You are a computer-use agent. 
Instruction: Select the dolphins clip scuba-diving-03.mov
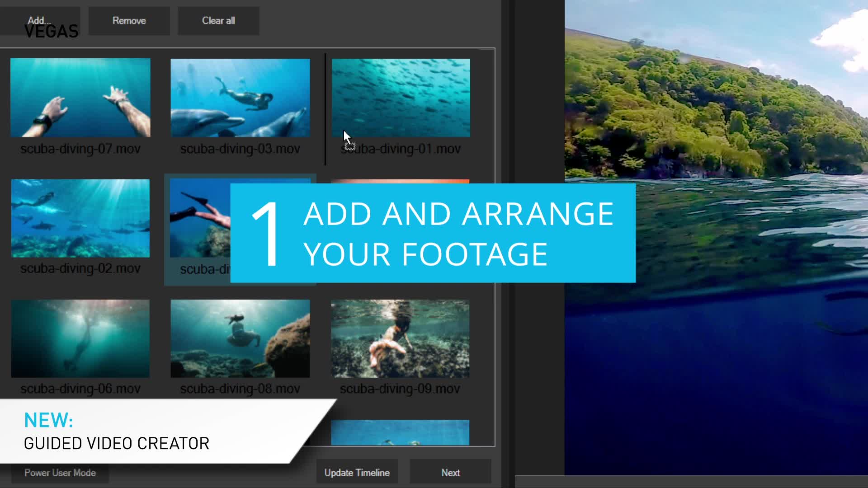(240, 98)
